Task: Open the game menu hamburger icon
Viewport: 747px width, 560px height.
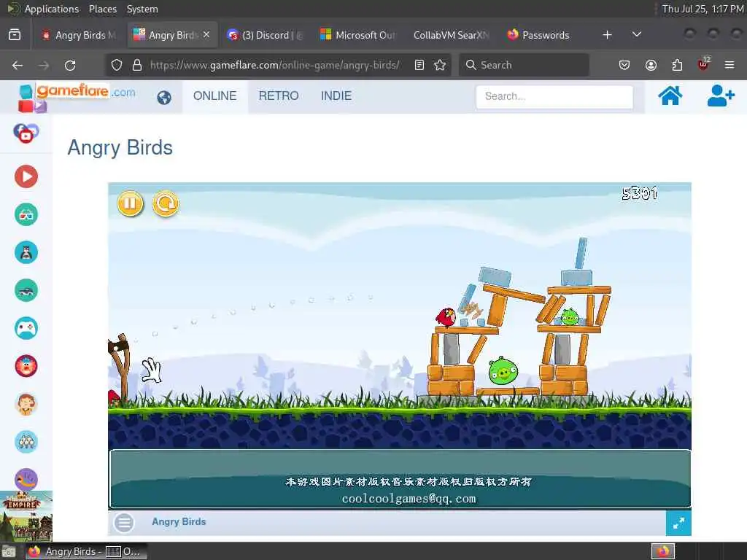Action: [124, 522]
